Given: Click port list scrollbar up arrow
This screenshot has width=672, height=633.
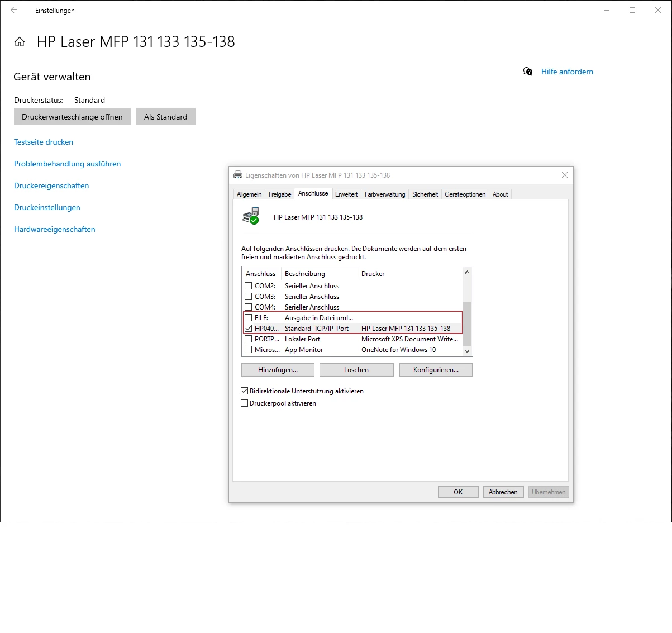Looking at the screenshot, I should [468, 272].
